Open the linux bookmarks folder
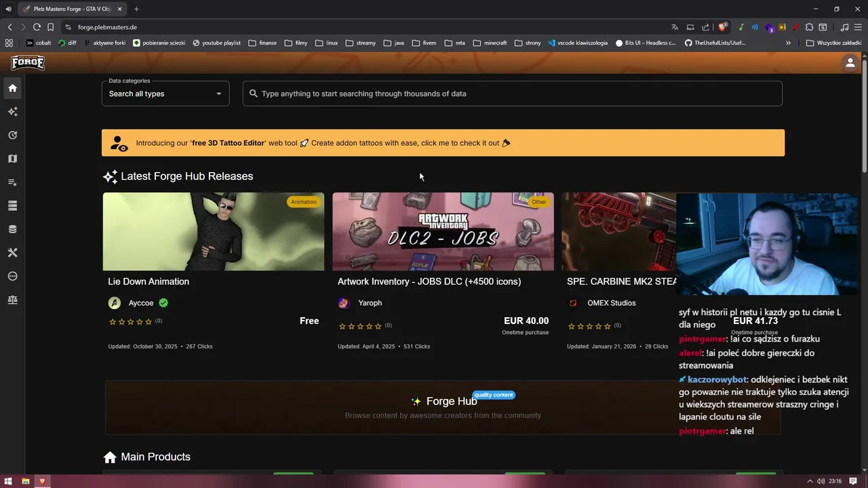 click(326, 43)
